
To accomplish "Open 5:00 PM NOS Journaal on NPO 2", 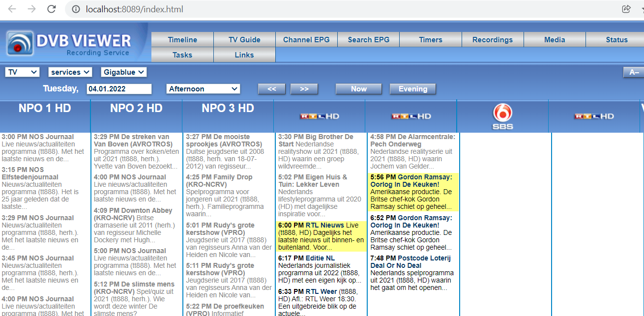I will (x=136, y=262).
